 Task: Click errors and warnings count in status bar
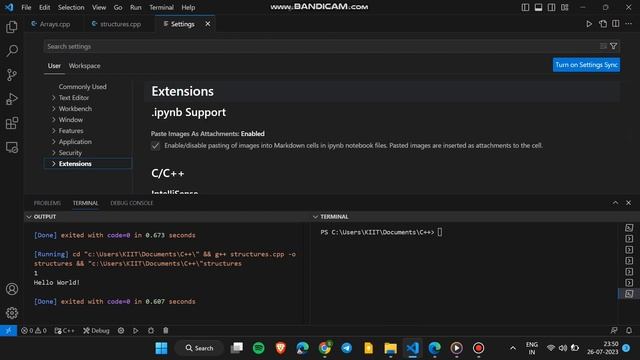click(x=34, y=331)
